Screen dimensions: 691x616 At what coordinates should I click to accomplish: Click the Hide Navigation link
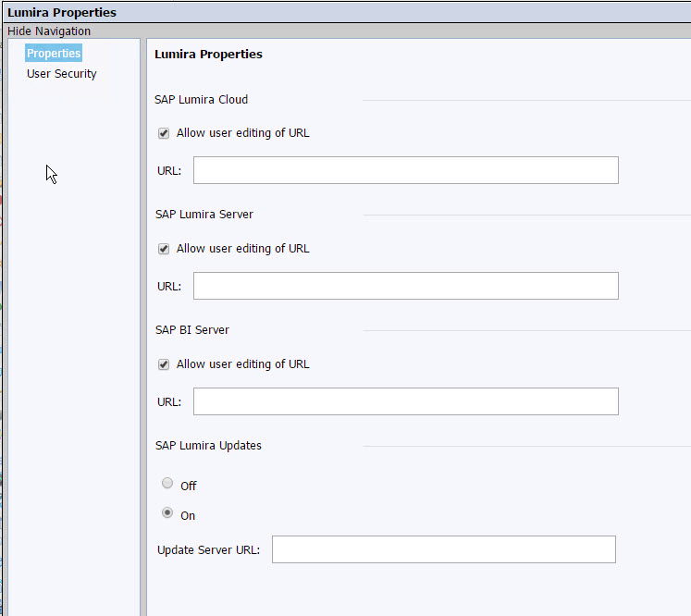click(x=49, y=31)
